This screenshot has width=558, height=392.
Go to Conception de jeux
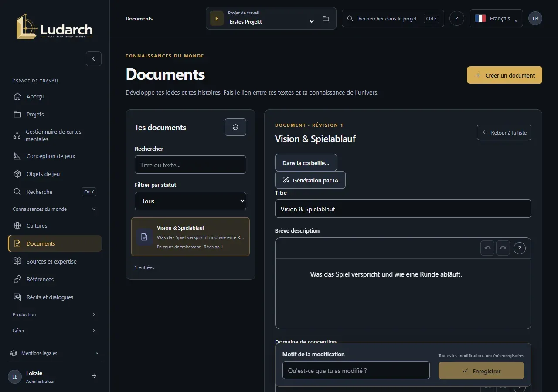coord(54,156)
